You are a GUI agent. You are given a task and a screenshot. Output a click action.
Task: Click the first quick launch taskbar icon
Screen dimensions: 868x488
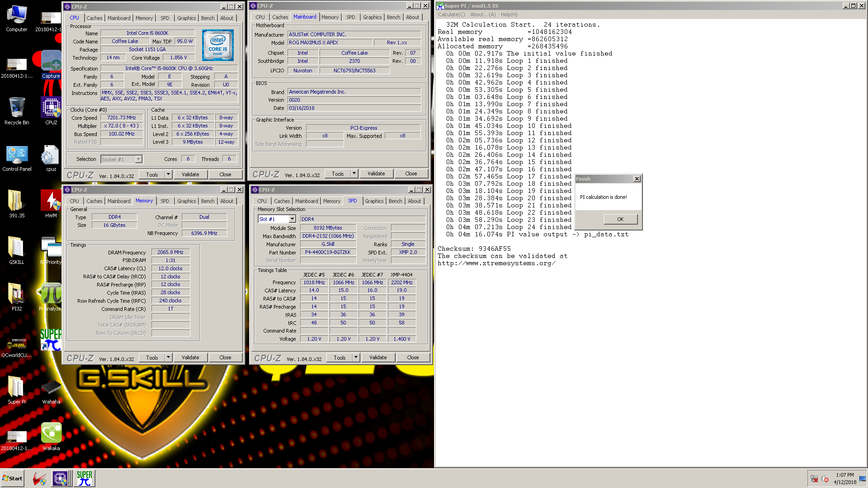40,479
